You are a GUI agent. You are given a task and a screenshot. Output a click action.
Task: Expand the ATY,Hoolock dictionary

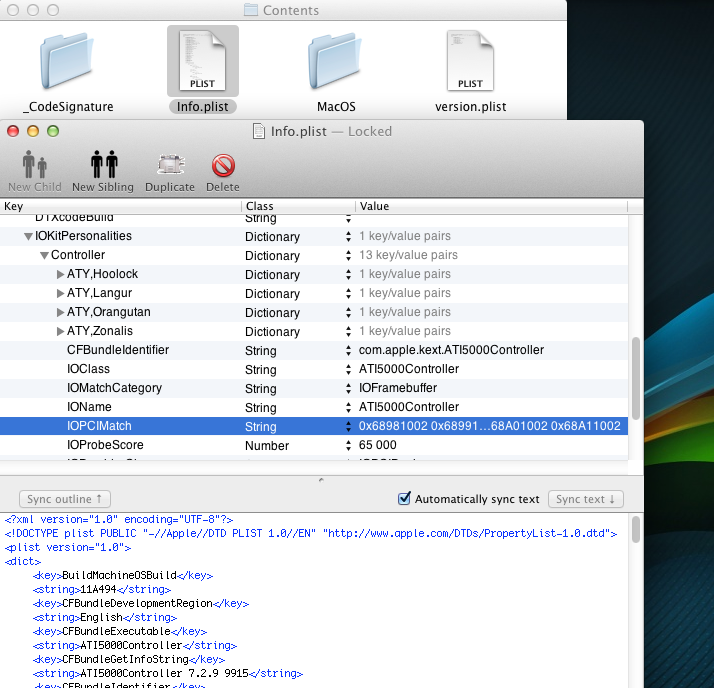60,274
